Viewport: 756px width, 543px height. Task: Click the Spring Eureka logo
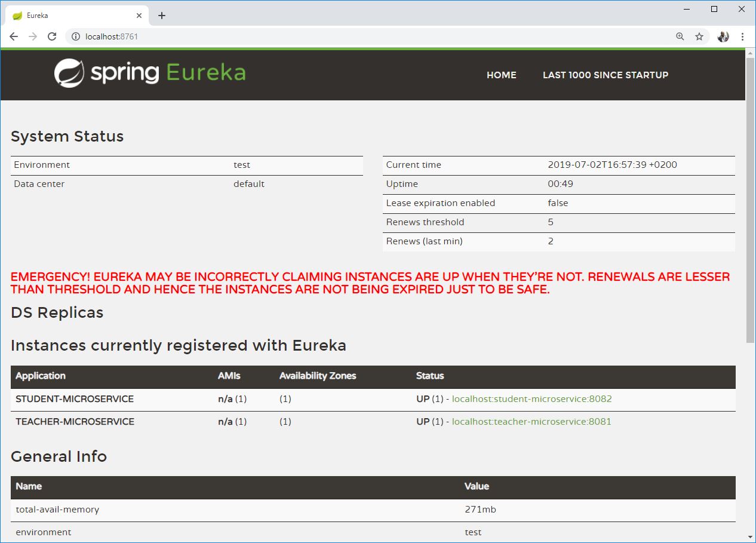(x=150, y=73)
